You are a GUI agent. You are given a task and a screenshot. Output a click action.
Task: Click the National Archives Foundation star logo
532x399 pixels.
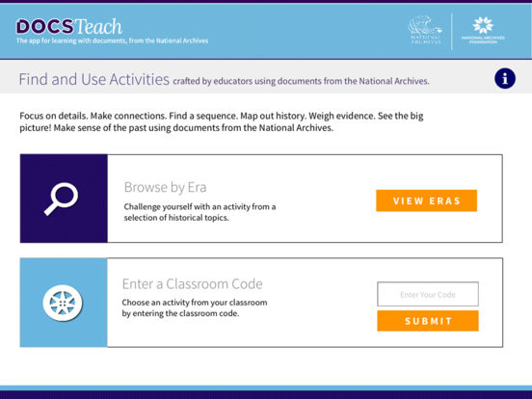coord(483,30)
